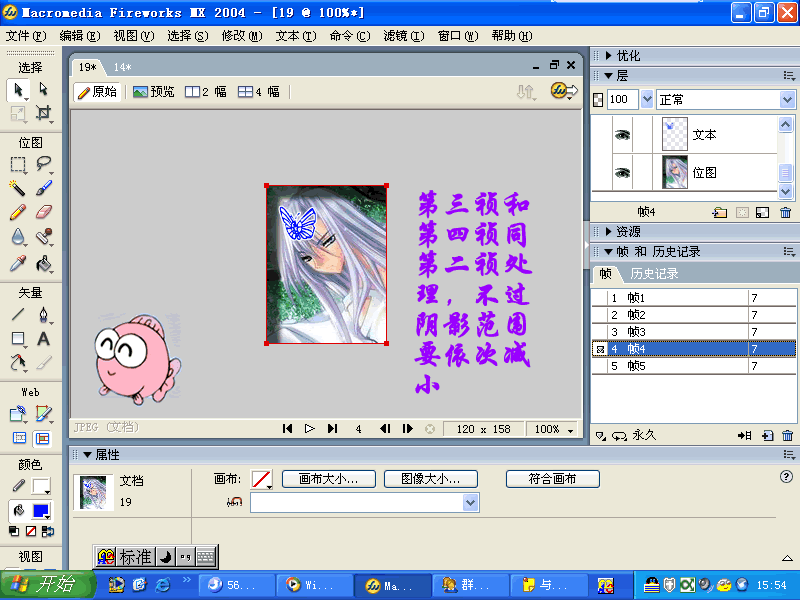Open the link dropdown in Properties
Viewport: 800px width, 600px height.
tap(470, 503)
